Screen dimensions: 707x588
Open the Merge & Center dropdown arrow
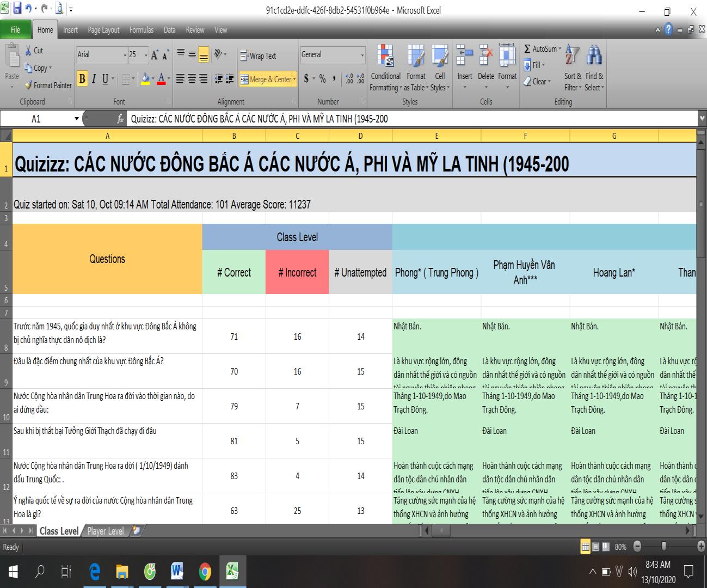[x=294, y=79]
